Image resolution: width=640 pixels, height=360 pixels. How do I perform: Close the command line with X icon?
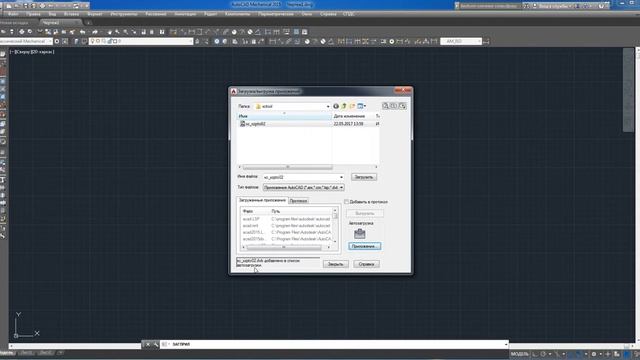click(148, 344)
